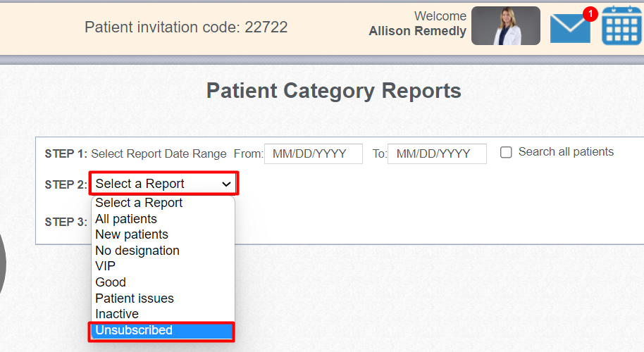The width and height of the screenshot is (644, 352).
Task: Click Allison Remedly's profile photo
Action: click(506, 25)
